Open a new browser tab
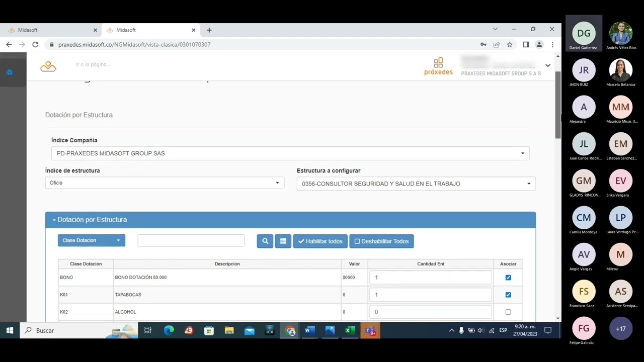The height and width of the screenshot is (362, 644). click(209, 30)
